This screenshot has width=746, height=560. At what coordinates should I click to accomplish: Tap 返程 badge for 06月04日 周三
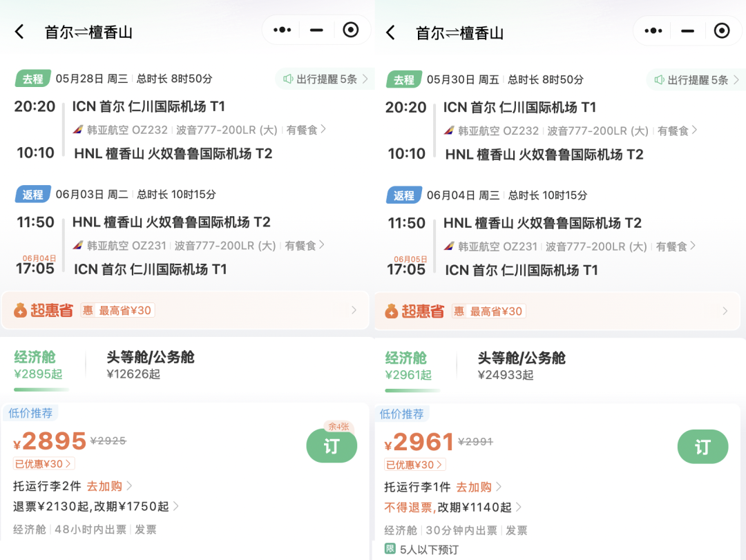pyautogui.click(x=404, y=195)
